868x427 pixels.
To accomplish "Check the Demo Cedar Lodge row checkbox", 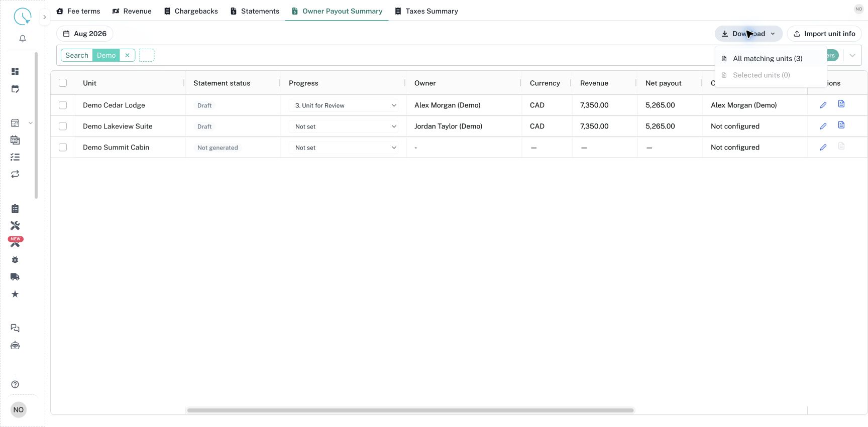I will click(x=63, y=105).
